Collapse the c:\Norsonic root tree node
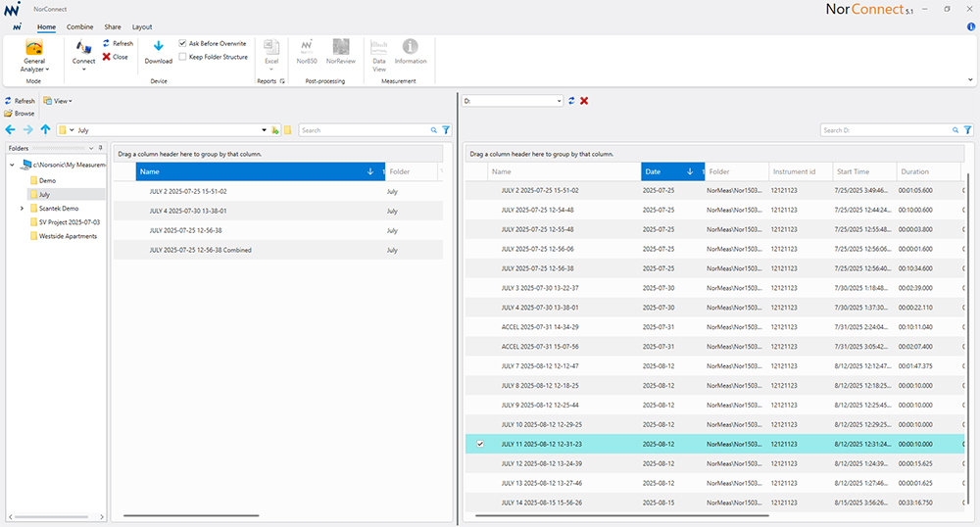The image size is (980, 527). click(12, 165)
